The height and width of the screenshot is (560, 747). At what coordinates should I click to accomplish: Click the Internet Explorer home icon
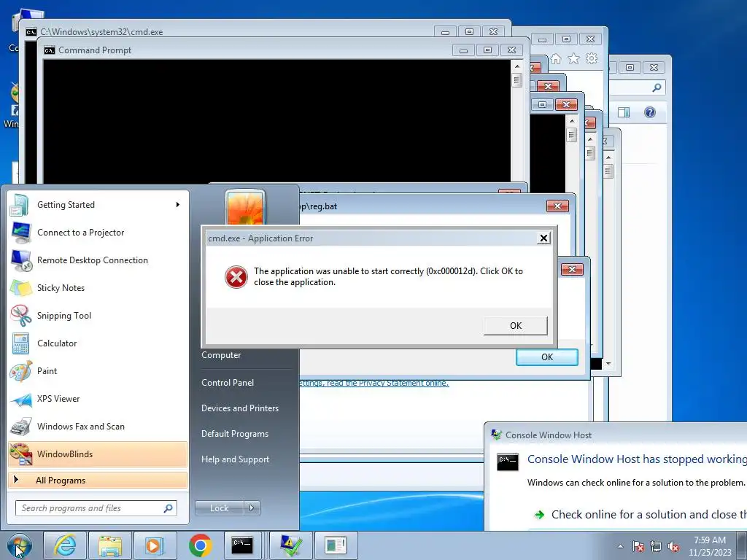[555, 58]
